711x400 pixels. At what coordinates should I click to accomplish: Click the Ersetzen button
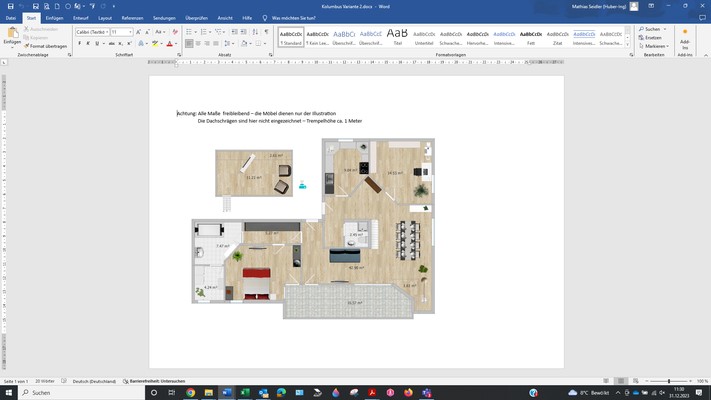(x=653, y=38)
